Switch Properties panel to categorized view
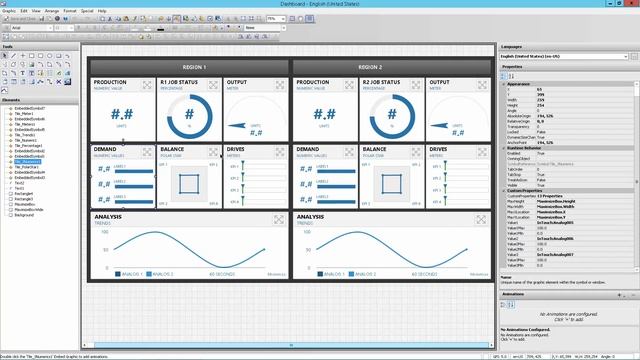Image resolution: width=640 pixels, height=360 pixels. 503,76
